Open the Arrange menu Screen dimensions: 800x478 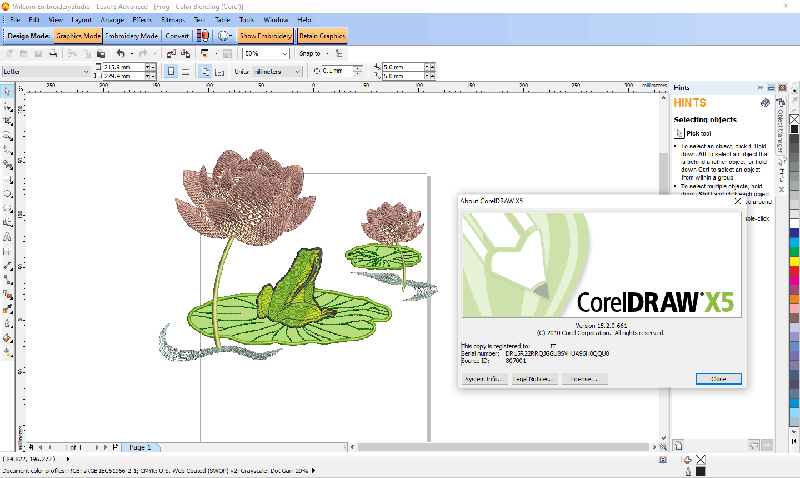pos(112,20)
